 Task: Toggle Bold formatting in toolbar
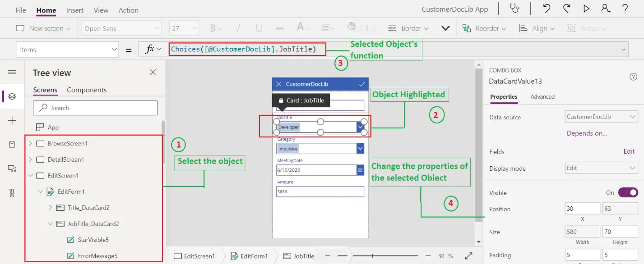point(213,28)
